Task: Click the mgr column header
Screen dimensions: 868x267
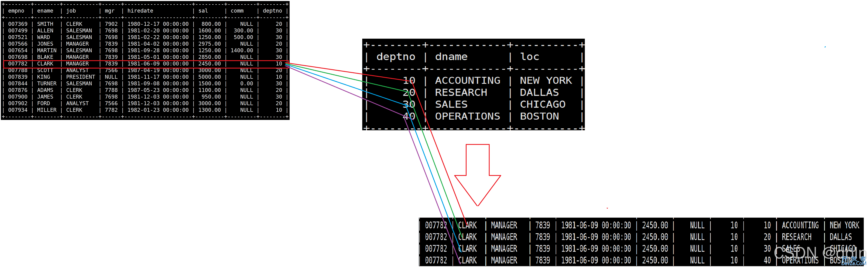Action: [x=109, y=11]
